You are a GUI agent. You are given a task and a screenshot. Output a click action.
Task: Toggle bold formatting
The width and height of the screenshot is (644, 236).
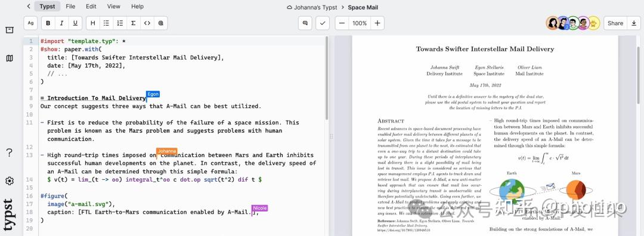[x=48, y=23]
